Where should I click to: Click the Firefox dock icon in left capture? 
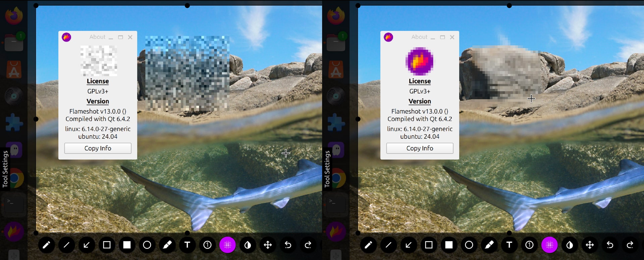click(x=14, y=15)
